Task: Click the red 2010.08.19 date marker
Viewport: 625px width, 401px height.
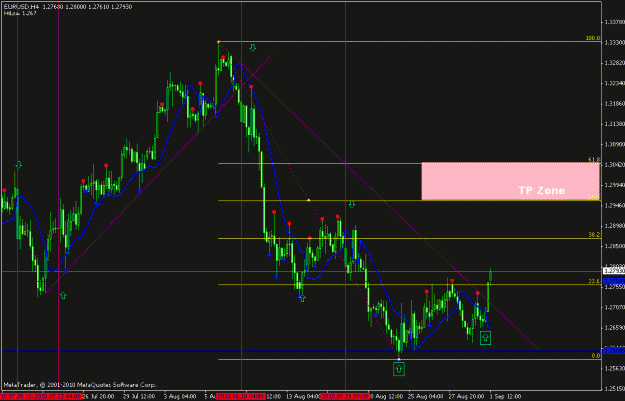Action: tap(345, 397)
